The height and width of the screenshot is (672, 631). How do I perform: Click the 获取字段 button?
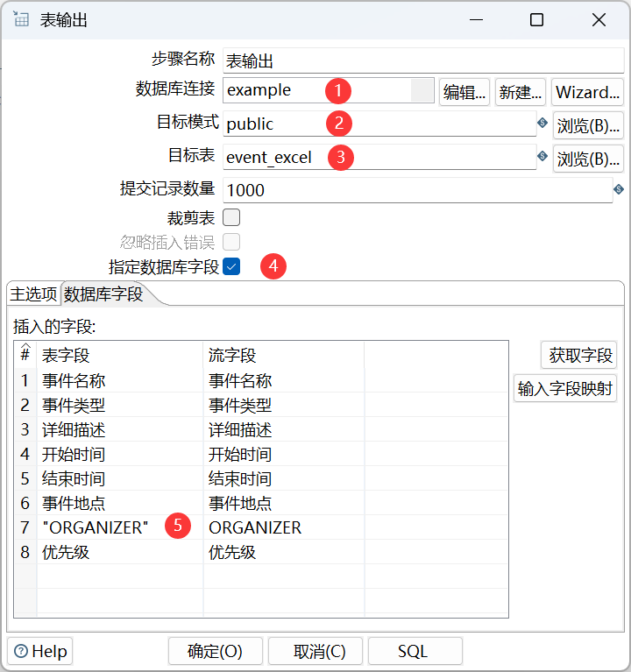pyautogui.click(x=579, y=355)
